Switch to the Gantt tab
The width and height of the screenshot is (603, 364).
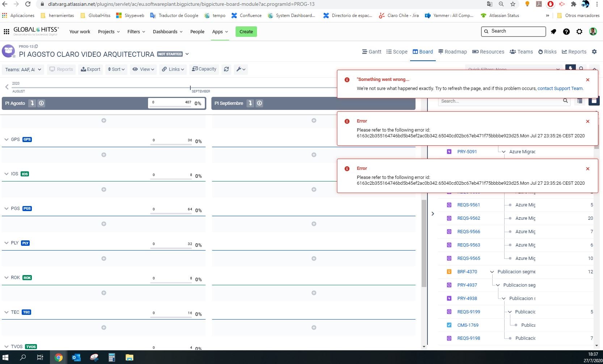tap(372, 52)
